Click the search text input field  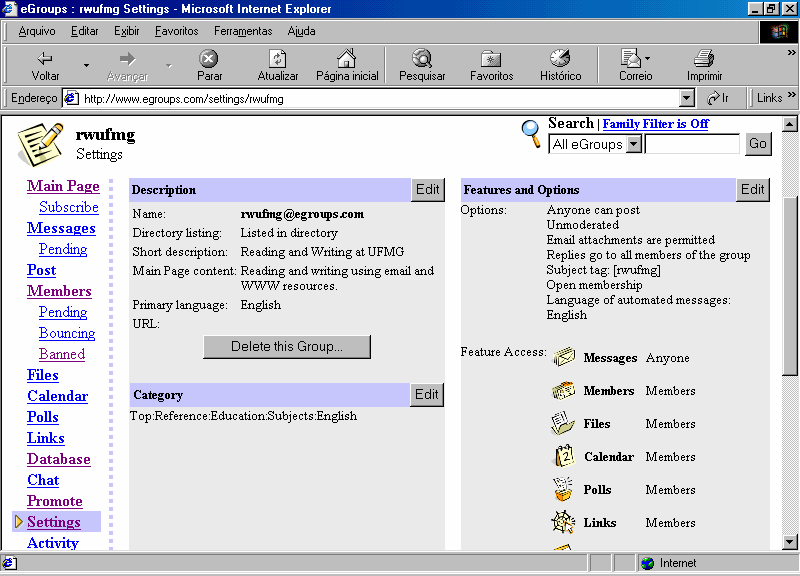tap(692, 144)
